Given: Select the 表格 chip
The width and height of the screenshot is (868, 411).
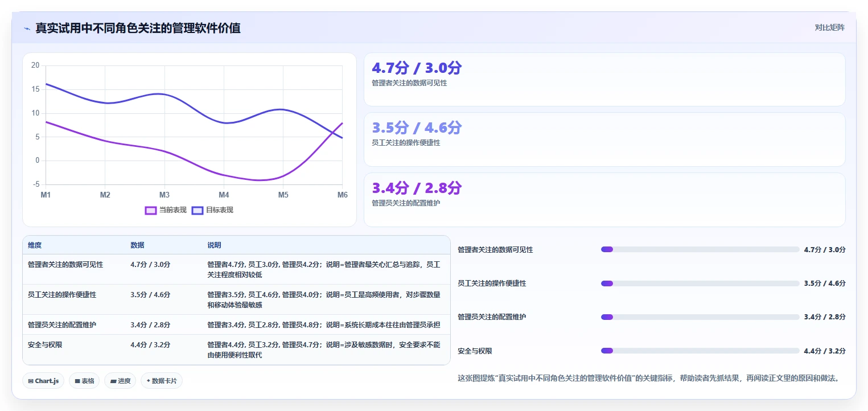Looking at the screenshot, I should pos(84,381).
